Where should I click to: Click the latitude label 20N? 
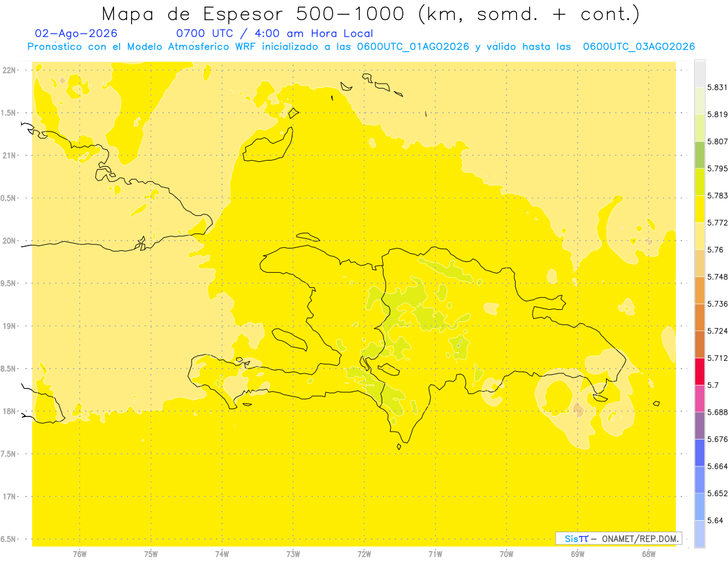10,241
